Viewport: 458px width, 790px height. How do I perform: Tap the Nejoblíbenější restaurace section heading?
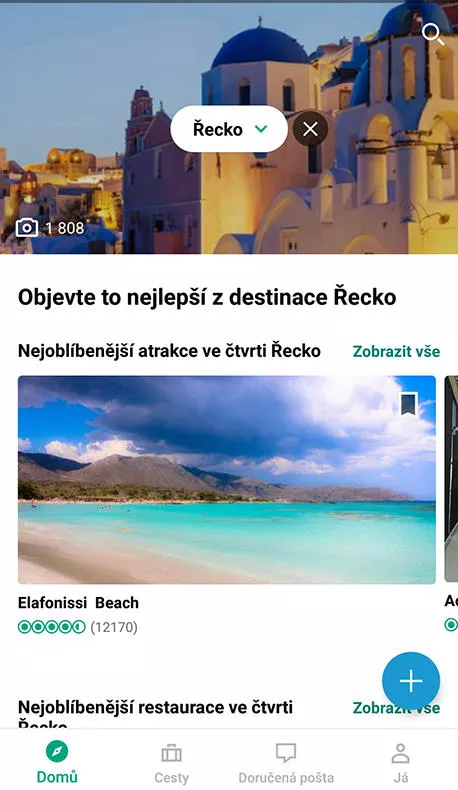(x=155, y=715)
